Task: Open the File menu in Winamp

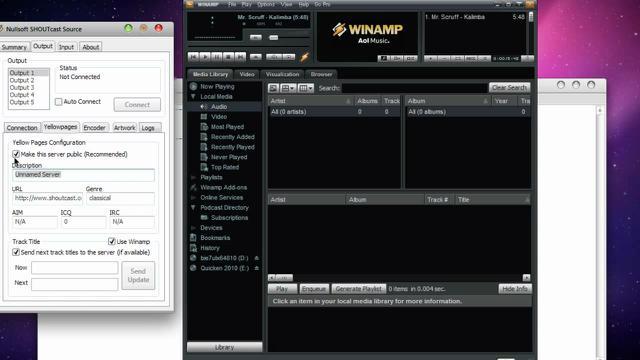Action: 232,4
